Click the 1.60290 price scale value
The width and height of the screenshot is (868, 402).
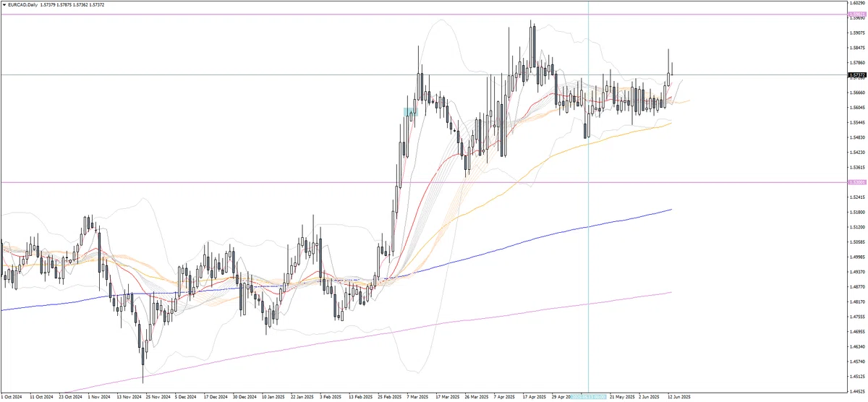(x=857, y=3)
